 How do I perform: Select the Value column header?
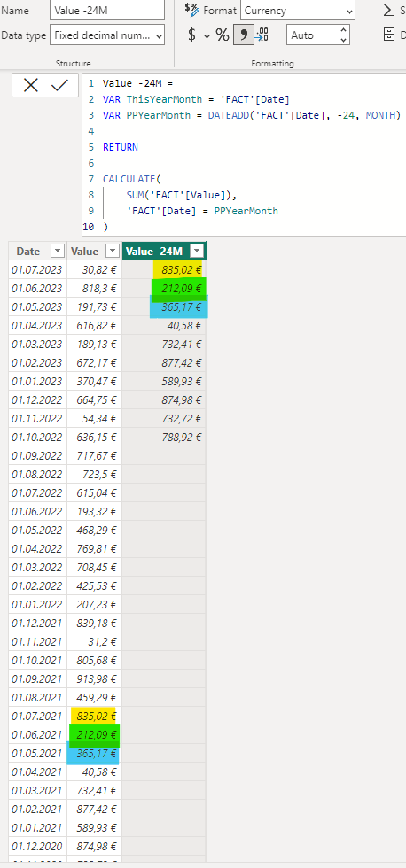click(85, 252)
